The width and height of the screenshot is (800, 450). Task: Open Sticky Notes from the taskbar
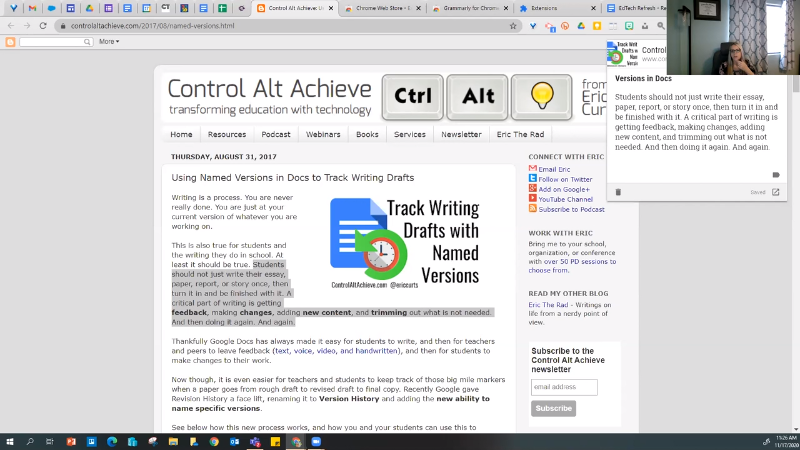coord(275,442)
